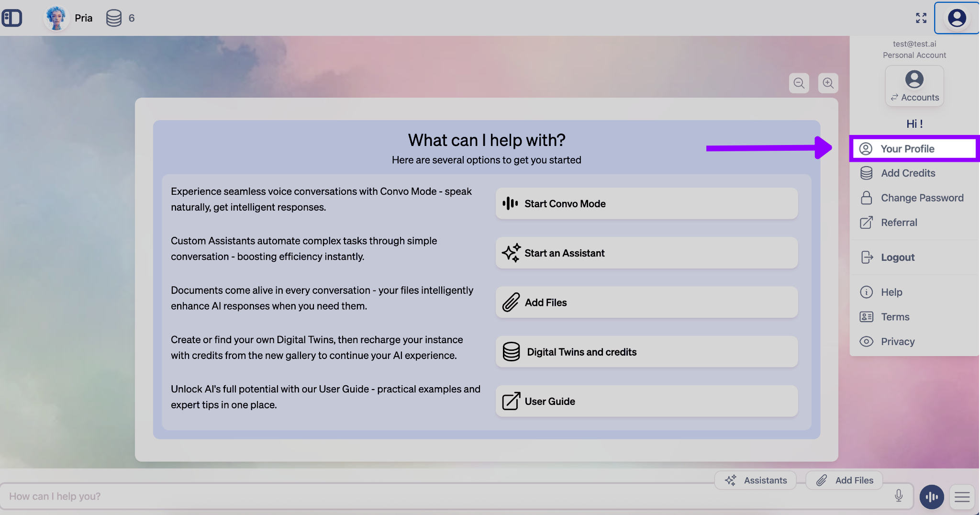Click the Accounts switcher icon
The height and width of the screenshot is (515, 980).
pyautogui.click(x=914, y=85)
